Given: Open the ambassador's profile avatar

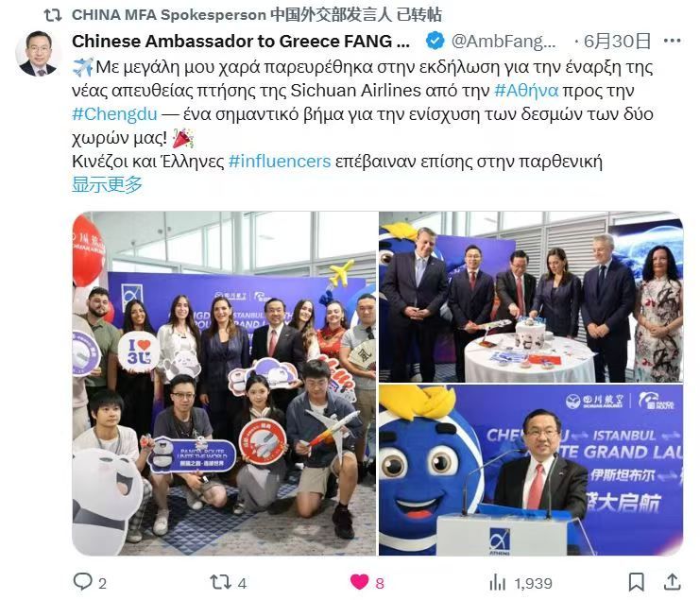Looking at the screenshot, I should pyautogui.click(x=39, y=53).
